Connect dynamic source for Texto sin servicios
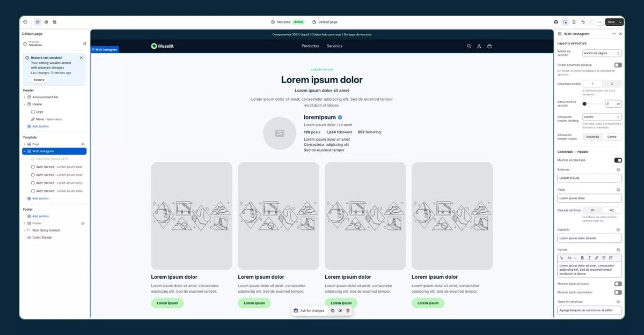Image resolution: width=644 pixels, height=335 pixels. click(618, 302)
